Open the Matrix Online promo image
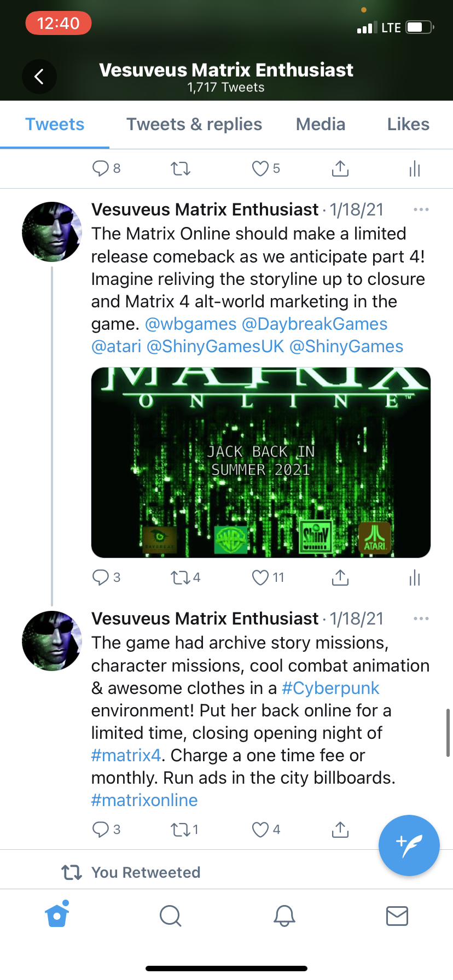This screenshot has height=980, width=453. click(261, 463)
